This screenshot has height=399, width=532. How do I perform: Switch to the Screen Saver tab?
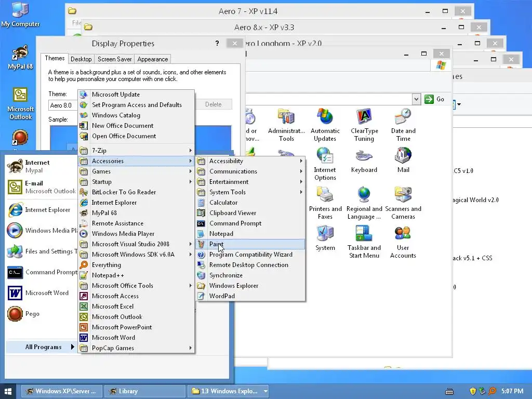coord(115,59)
